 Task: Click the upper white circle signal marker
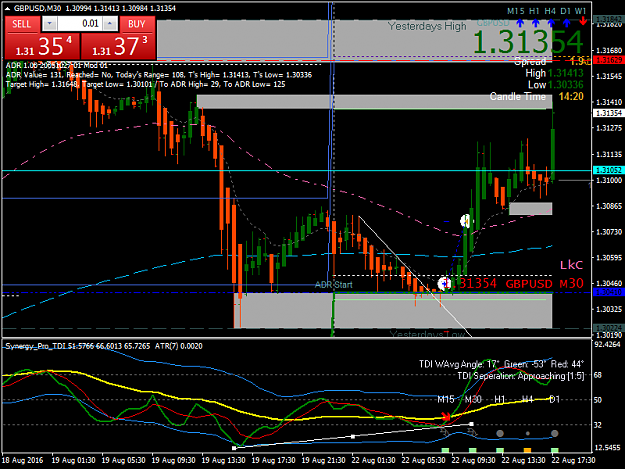465,221
